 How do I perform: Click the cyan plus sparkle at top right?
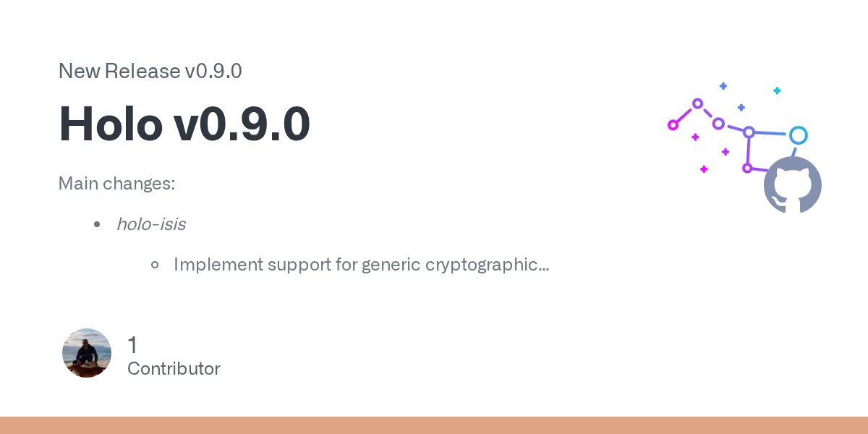(777, 90)
